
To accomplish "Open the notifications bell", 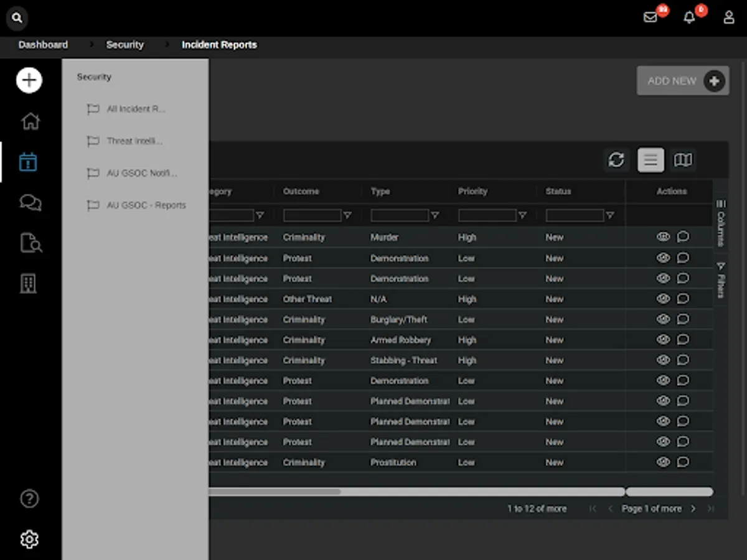I will coord(689,17).
